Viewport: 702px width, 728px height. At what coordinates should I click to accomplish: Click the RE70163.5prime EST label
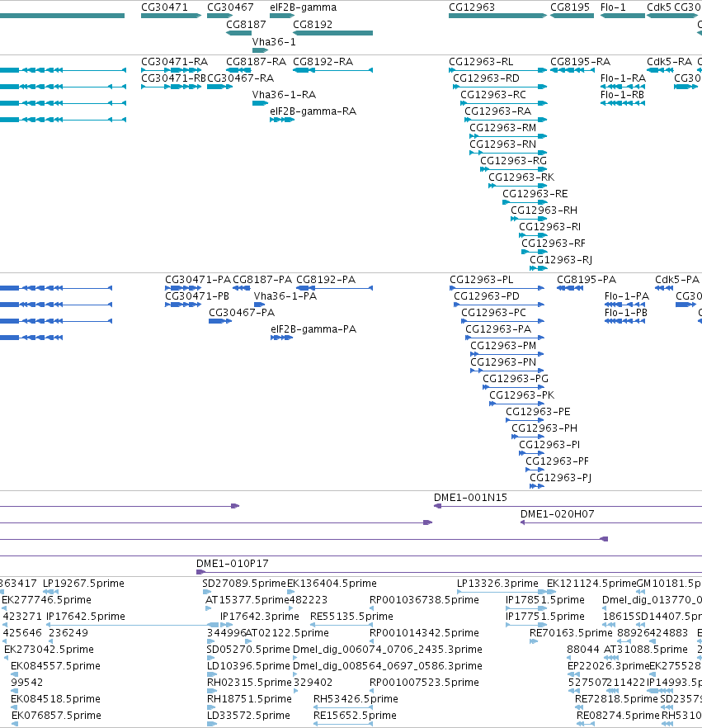571,633
